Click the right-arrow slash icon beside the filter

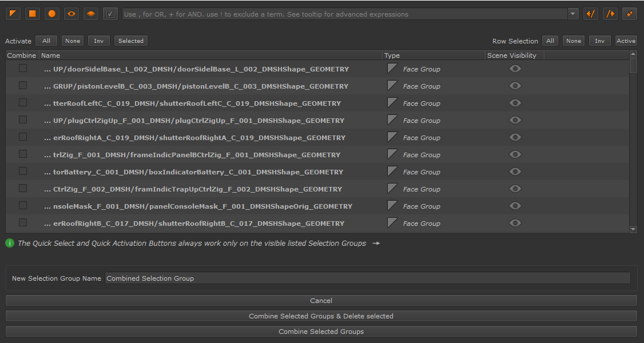coord(610,14)
